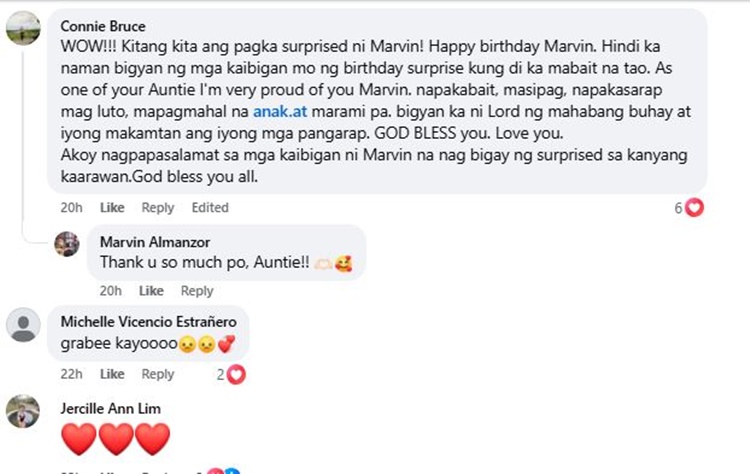
Task: Like Michelle Vicencio Estrañero's comment
Action: pyautogui.click(x=112, y=374)
